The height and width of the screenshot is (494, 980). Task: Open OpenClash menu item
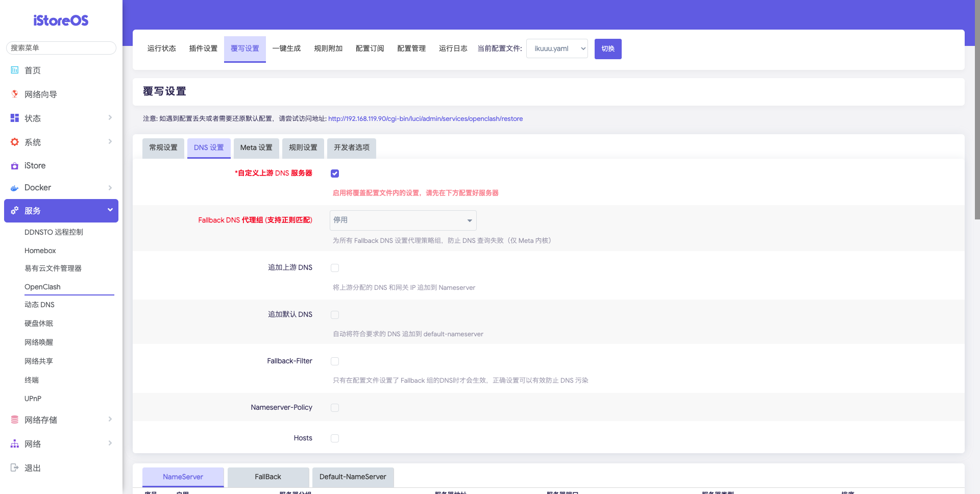point(42,287)
